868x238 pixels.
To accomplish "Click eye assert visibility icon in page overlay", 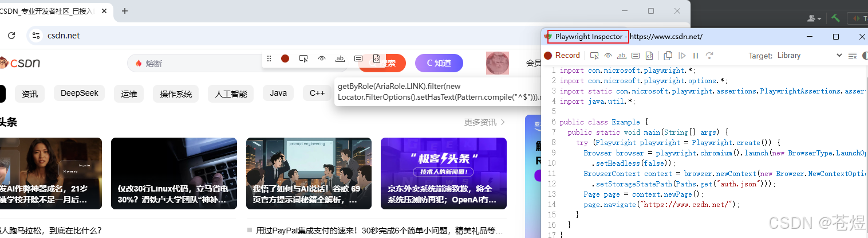I will pyautogui.click(x=322, y=58).
